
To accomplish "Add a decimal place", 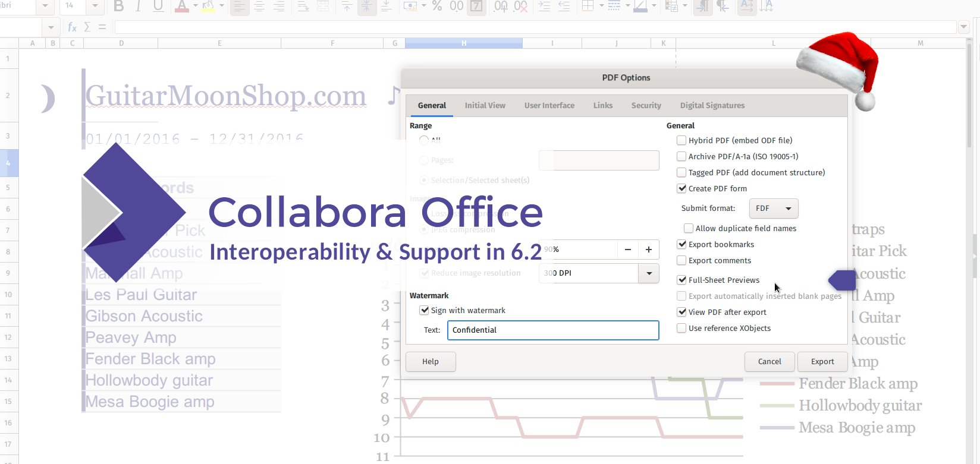I will [501, 6].
